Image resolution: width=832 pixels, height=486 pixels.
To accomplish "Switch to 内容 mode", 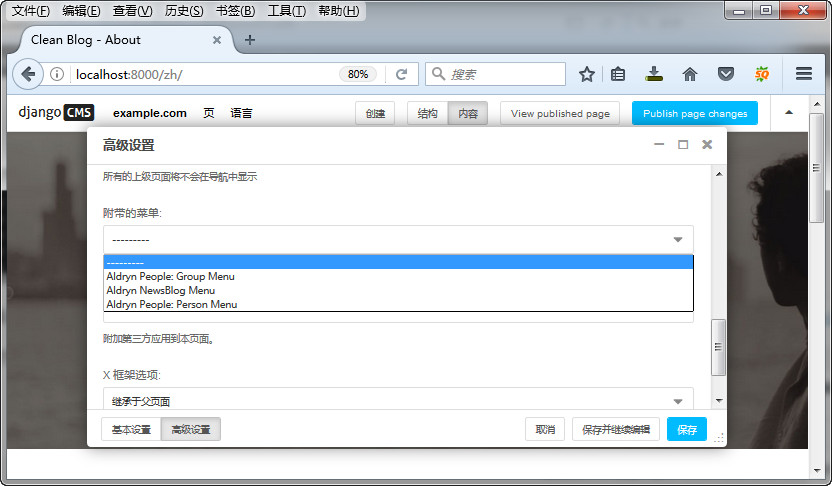I will 468,113.
